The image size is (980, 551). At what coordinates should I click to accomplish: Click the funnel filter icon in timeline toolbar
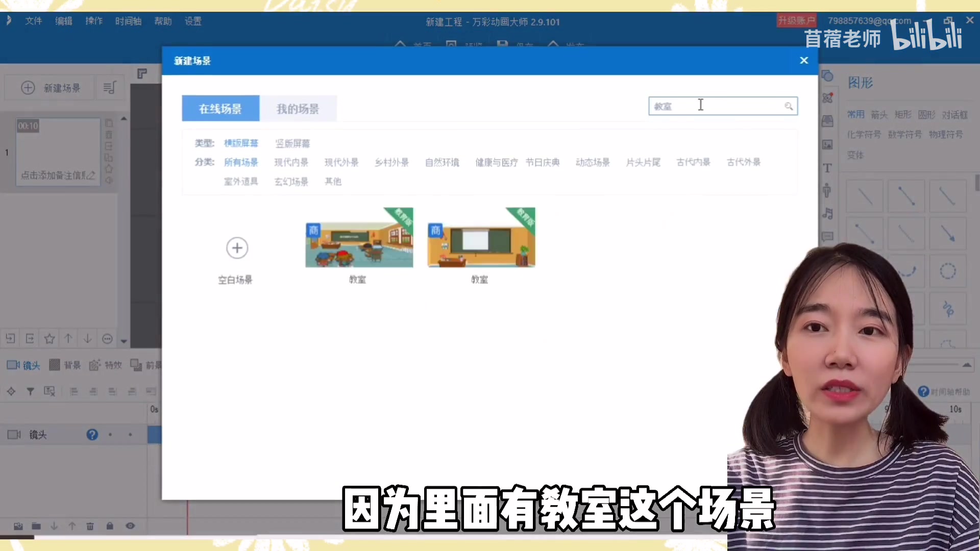(x=30, y=391)
